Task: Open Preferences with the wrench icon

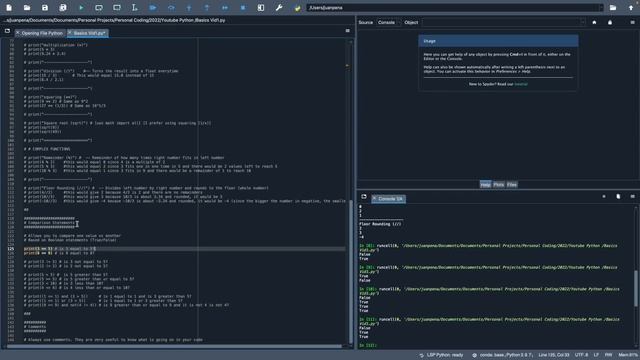Action: pyautogui.click(x=279, y=7)
